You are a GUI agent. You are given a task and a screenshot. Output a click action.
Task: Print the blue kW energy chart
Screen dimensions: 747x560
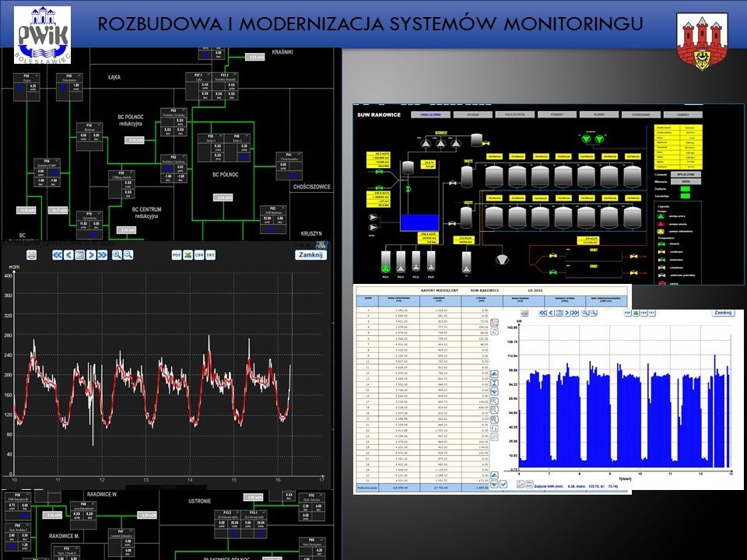pos(526,313)
